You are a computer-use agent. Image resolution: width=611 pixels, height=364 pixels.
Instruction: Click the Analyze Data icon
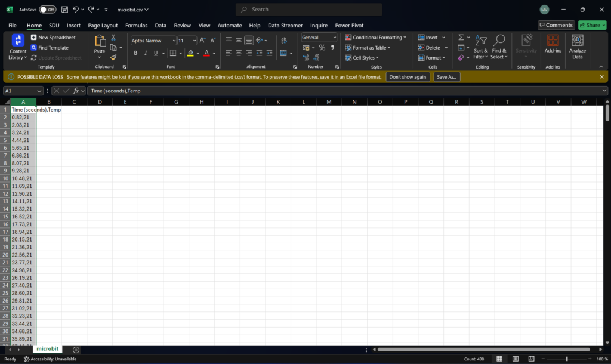click(x=578, y=41)
